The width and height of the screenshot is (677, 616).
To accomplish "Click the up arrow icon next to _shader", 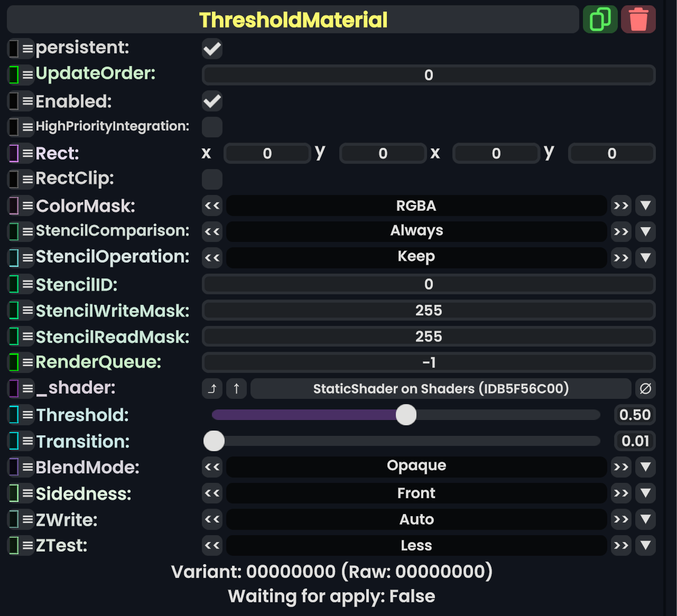I will coord(236,389).
